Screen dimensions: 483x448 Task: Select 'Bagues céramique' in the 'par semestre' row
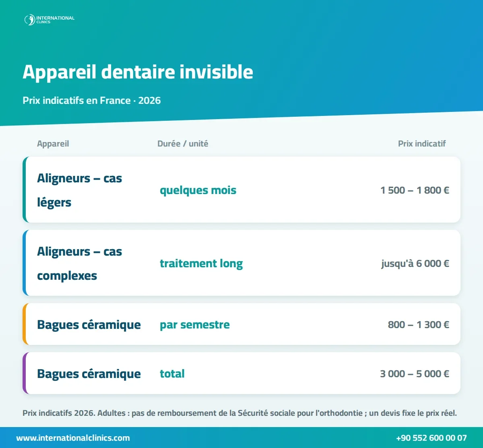tap(89, 324)
